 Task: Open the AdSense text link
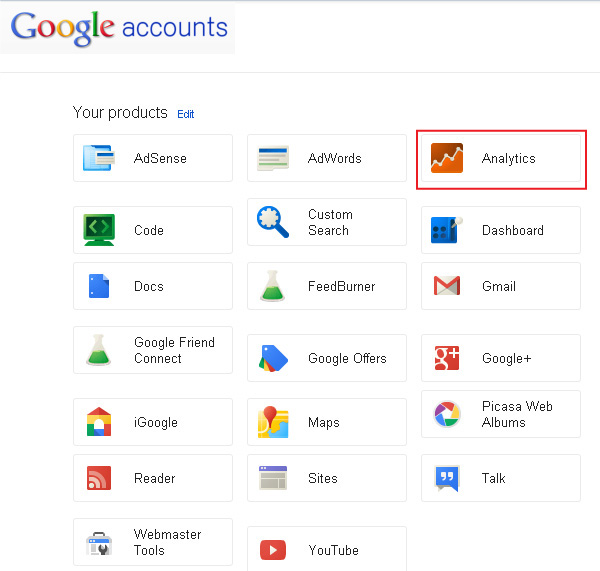click(160, 158)
